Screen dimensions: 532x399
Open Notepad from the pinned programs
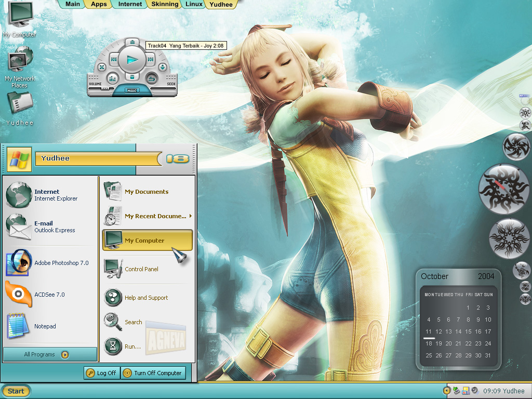[45, 326]
